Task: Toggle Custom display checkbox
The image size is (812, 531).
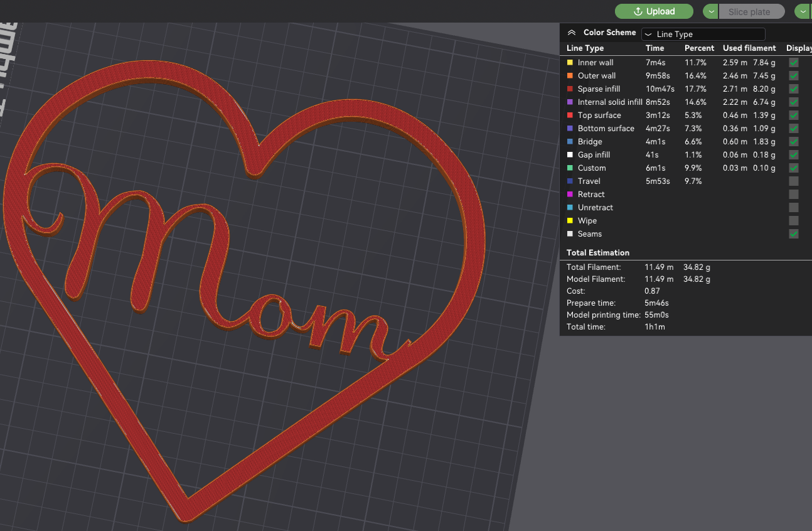Action: click(x=794, y=168)
